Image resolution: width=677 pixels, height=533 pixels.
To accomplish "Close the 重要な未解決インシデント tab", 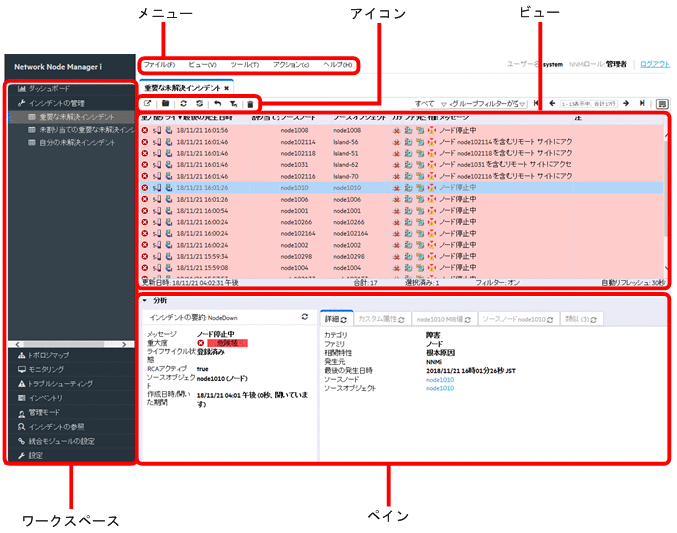I will [x=227, y=88].
